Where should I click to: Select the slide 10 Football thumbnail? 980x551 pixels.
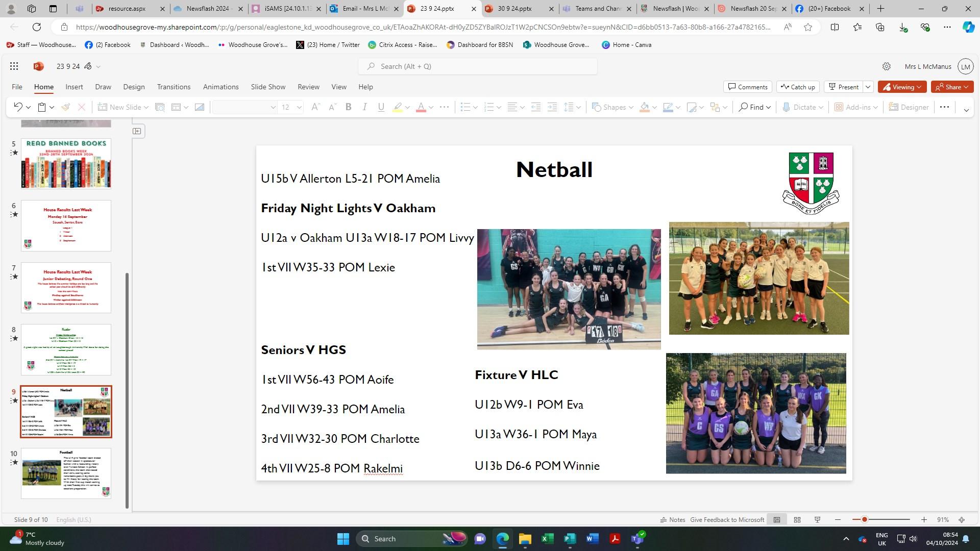pyautogui.click(x=66, y=473)
